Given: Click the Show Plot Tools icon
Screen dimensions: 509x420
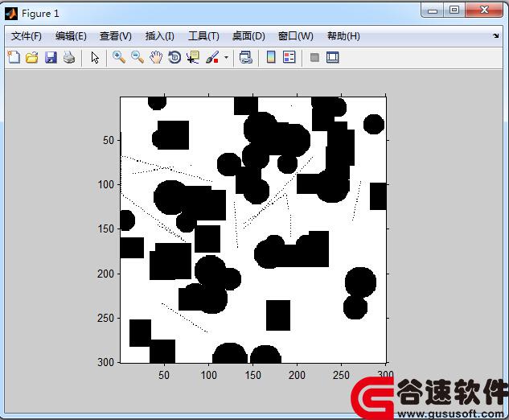Looking at the screenshot, I should click(x=332, y=57).
